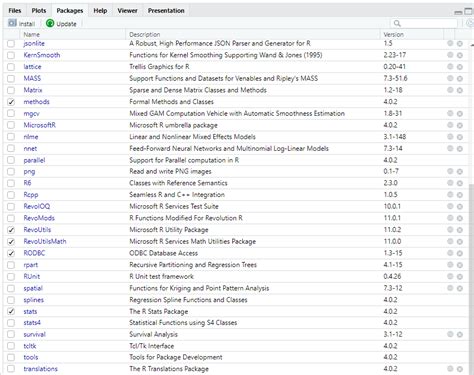This screenshot has width=474, height=375.
Task: Remove MicrosoftR package via x icon
Action: (460, 125)
